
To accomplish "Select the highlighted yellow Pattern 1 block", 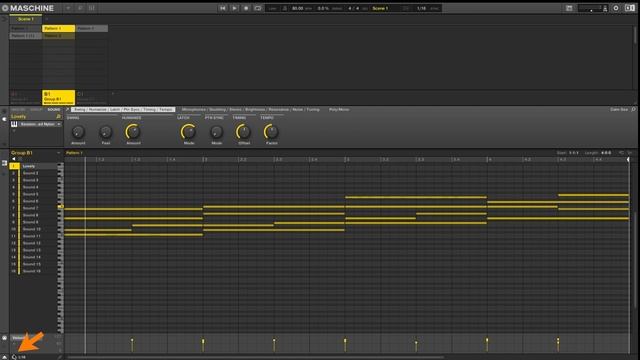I will 58,28.
